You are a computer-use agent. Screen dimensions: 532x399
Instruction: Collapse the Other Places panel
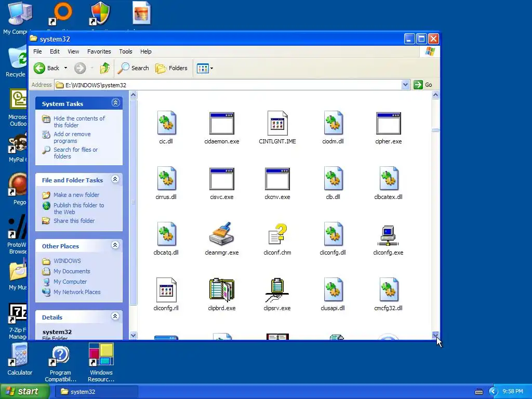click(115, 245)
